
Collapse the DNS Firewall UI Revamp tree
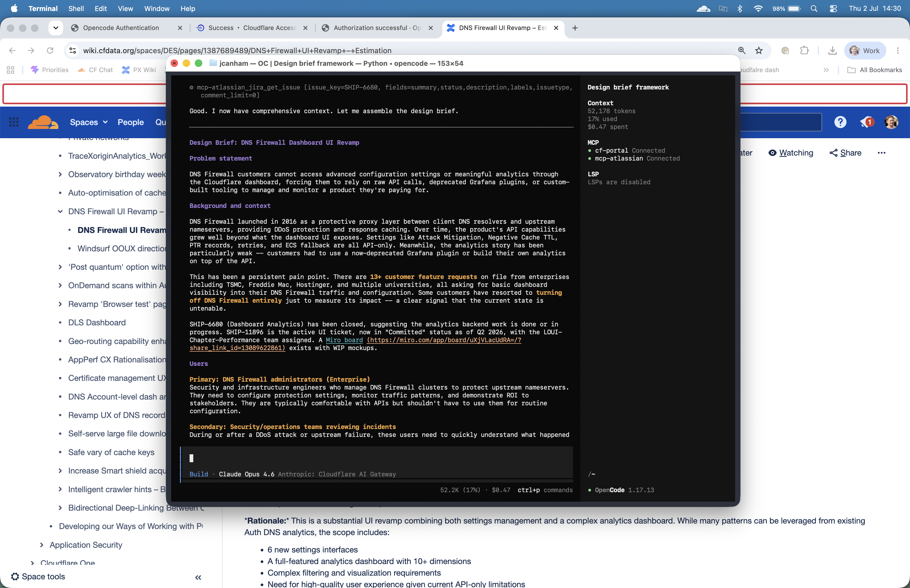[60, 212]
